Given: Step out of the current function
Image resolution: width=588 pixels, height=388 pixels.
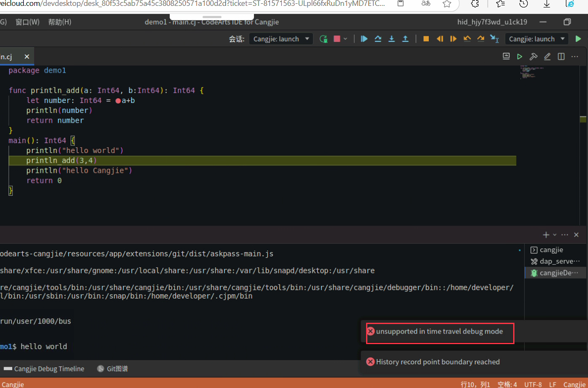Looking at the screenshot, I should click(x=405, y=39).
